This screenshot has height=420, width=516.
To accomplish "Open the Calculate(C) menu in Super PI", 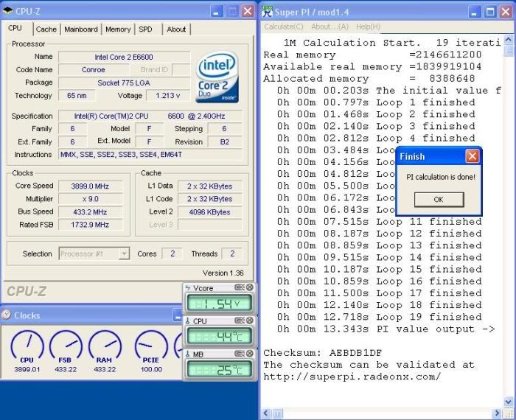I will click(284, 27).
